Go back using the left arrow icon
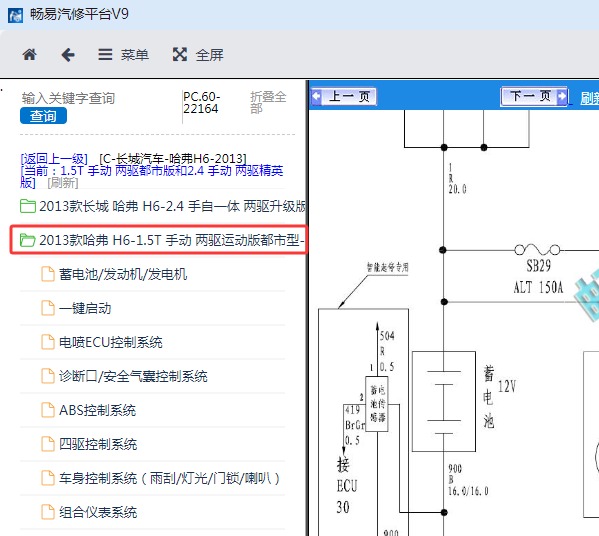 pyautogui.click(x=68, y=55)
